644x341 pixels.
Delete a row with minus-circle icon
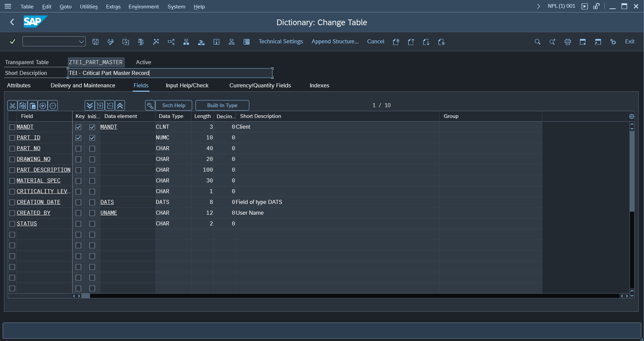point(53,105)
